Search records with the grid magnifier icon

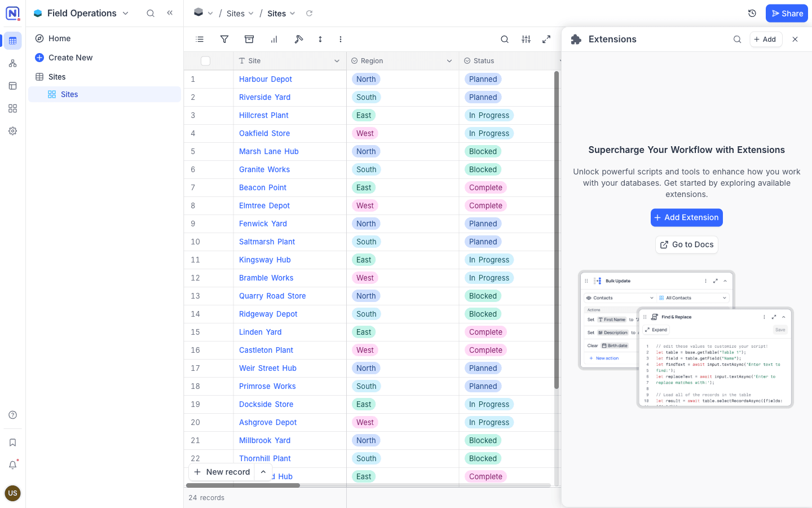coord(505,40)
